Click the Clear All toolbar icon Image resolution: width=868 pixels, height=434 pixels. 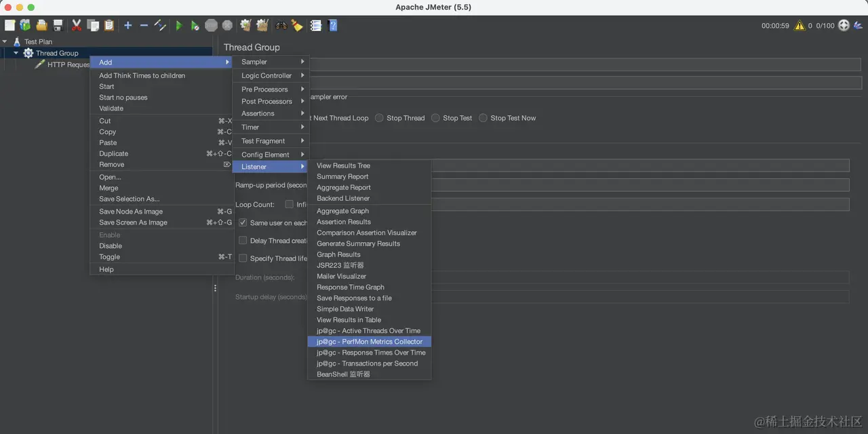click(x=262, y=25)
